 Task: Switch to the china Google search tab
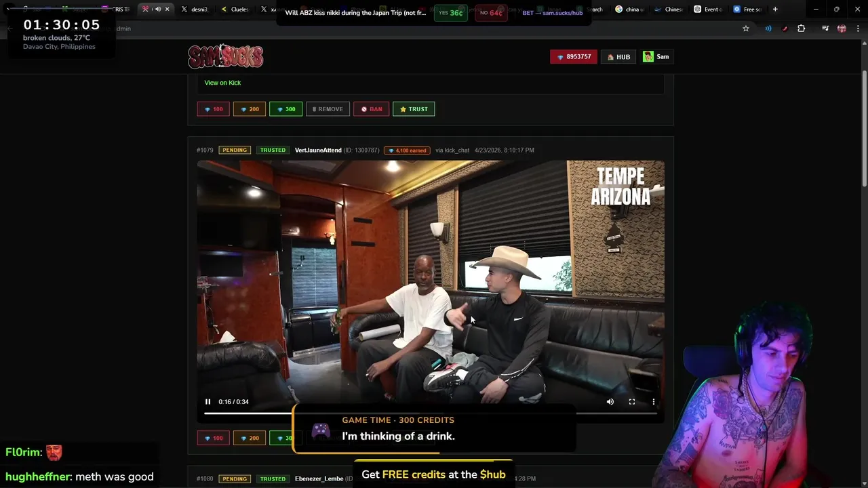click(x=629, y=9)
